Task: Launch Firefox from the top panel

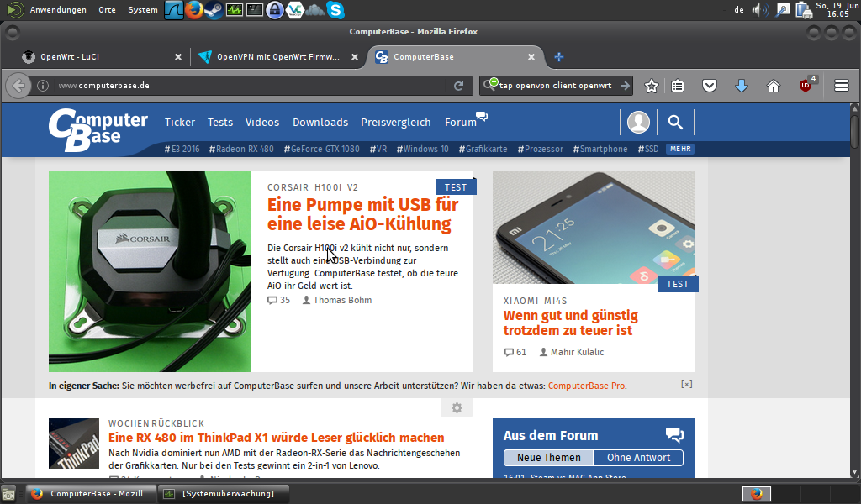Action: (x=194, y=10)
